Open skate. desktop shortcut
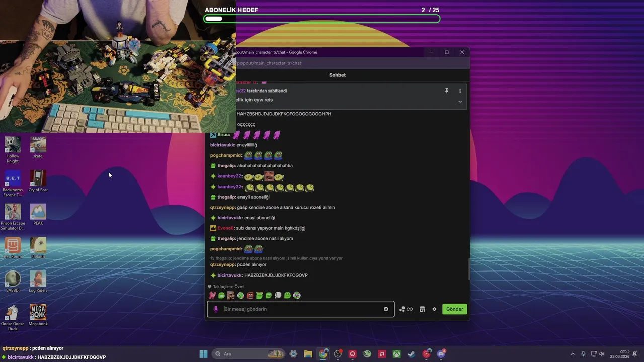This screenshot has height=362, width=644. point(38,147)
